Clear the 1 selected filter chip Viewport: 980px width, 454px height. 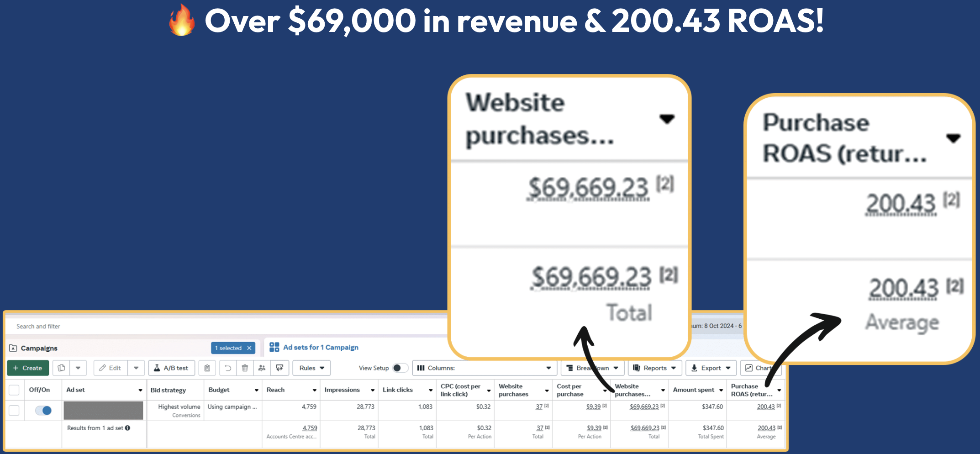point(249,348)
